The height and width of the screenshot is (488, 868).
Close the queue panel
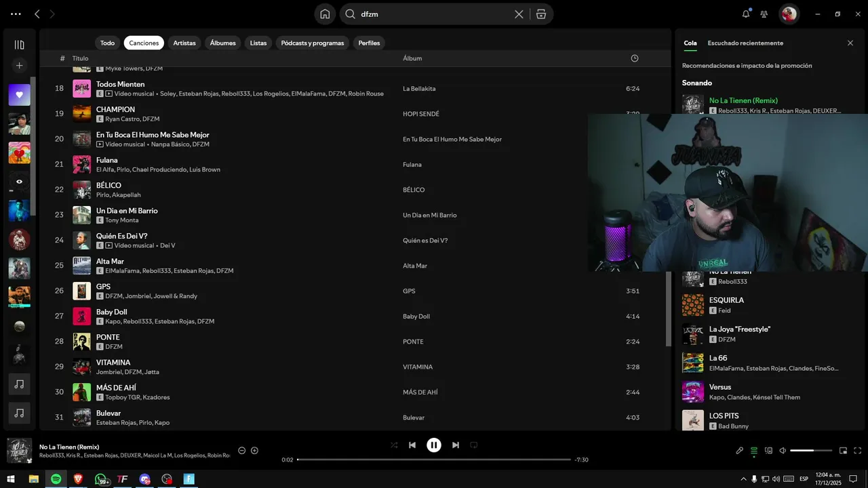pos(850,43)
